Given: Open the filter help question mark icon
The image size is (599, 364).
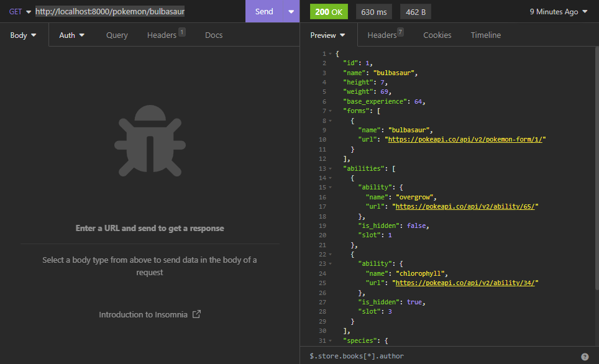Looking at the screenshot, I should tap(585, 357).
